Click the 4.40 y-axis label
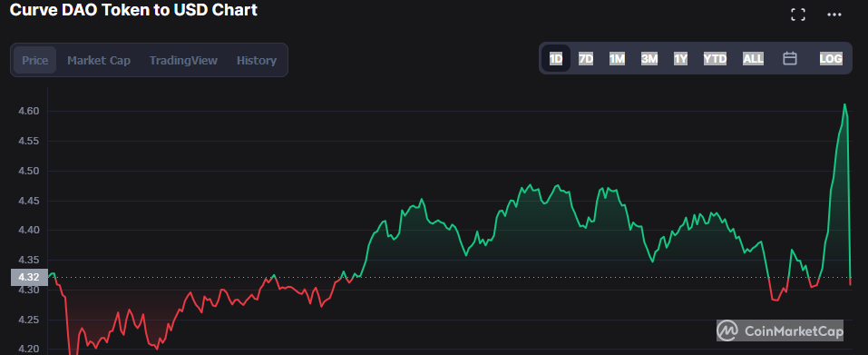Image resolution: width=868 pixels, height=355 pixels. [x=29, y=230]
